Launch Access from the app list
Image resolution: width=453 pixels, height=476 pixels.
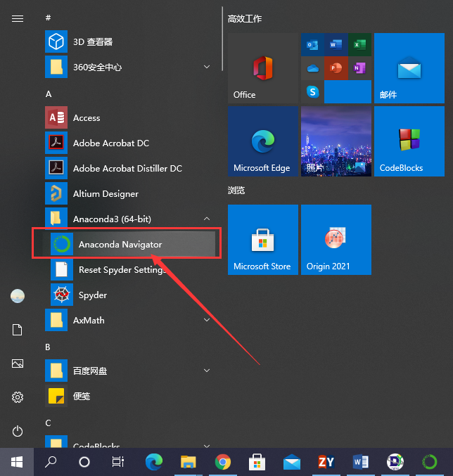point(130,118)
